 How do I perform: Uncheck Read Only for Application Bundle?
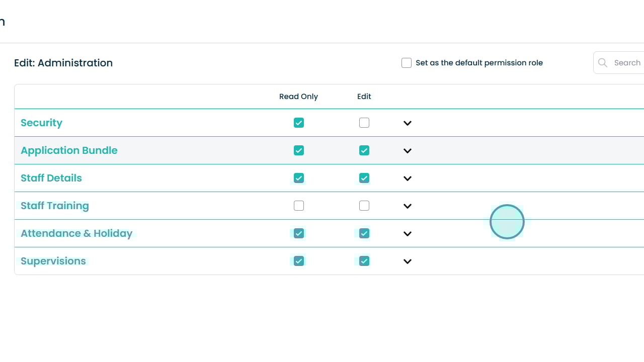[x=299, y=150]
